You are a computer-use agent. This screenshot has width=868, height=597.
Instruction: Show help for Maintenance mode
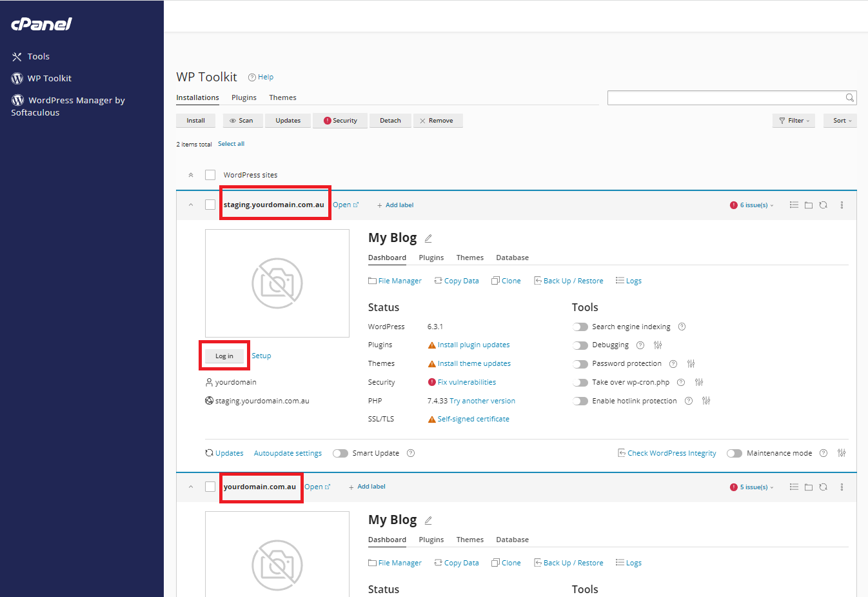[x=824, y=453]
